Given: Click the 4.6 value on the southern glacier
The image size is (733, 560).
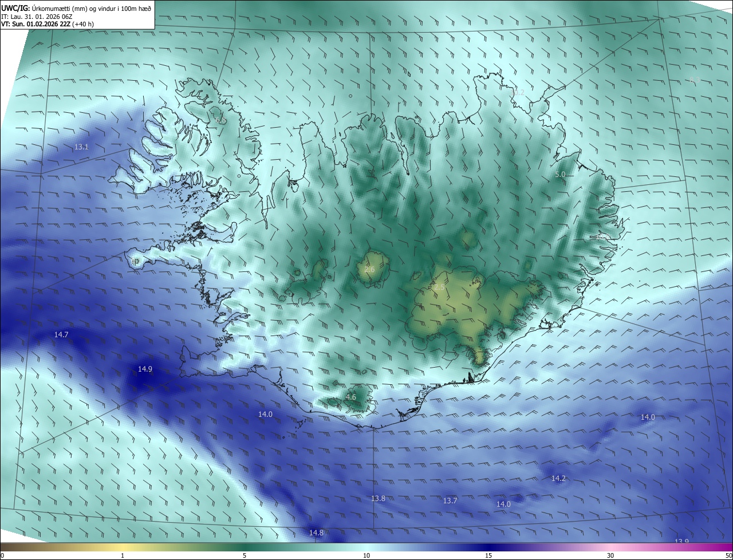Looking at the screenshot, I should [x=351, y=397].
